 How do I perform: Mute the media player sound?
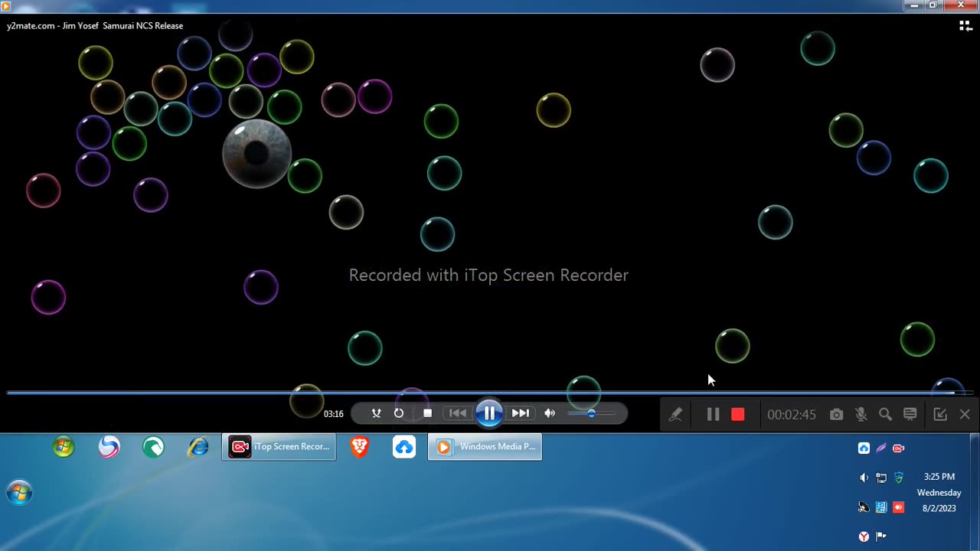pos(550,413)
